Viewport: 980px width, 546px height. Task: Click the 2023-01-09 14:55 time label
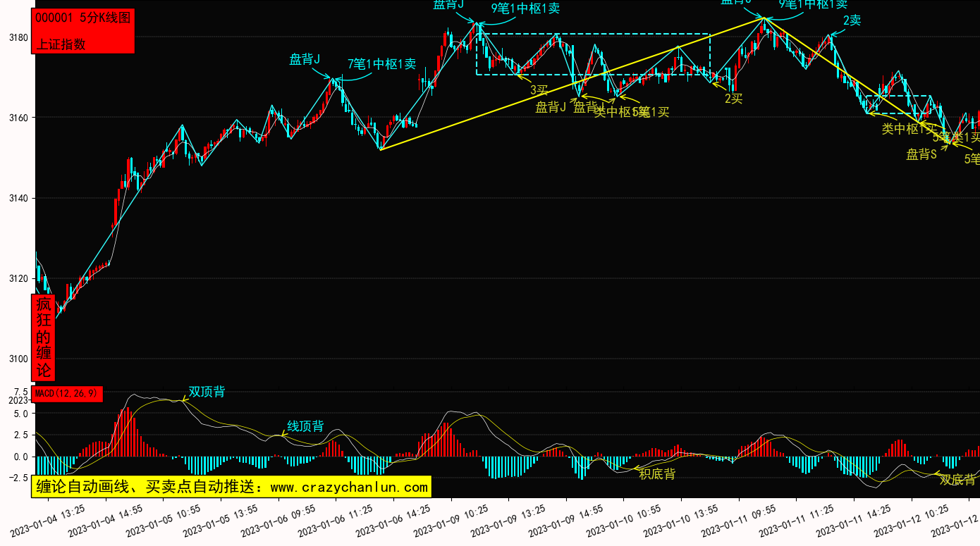566,520
